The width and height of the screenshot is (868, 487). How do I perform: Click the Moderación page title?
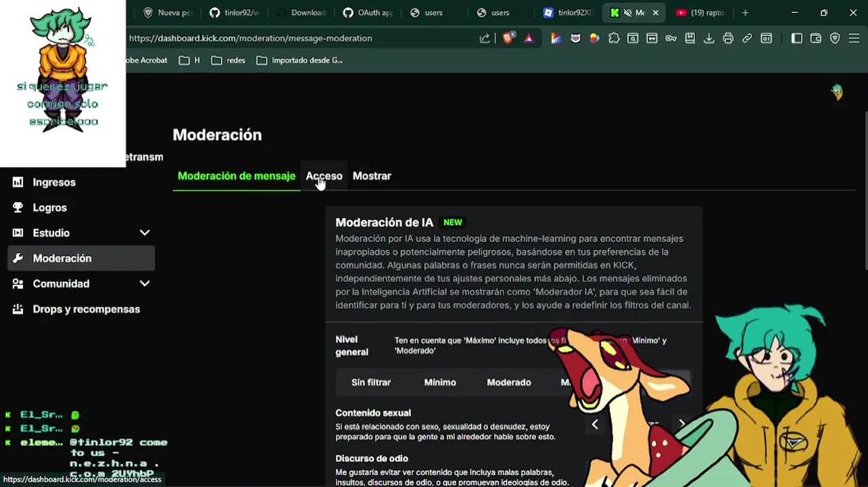coord(217,135)
